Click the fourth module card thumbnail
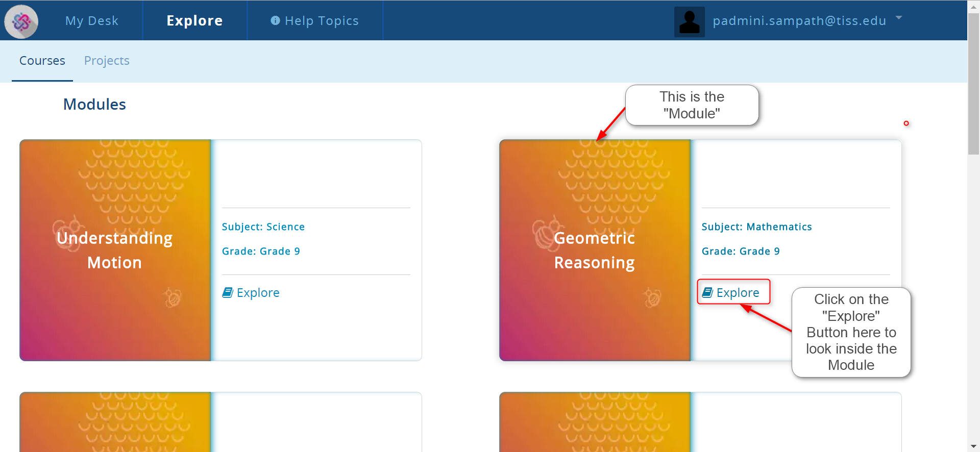 click(x=595, y=422)
